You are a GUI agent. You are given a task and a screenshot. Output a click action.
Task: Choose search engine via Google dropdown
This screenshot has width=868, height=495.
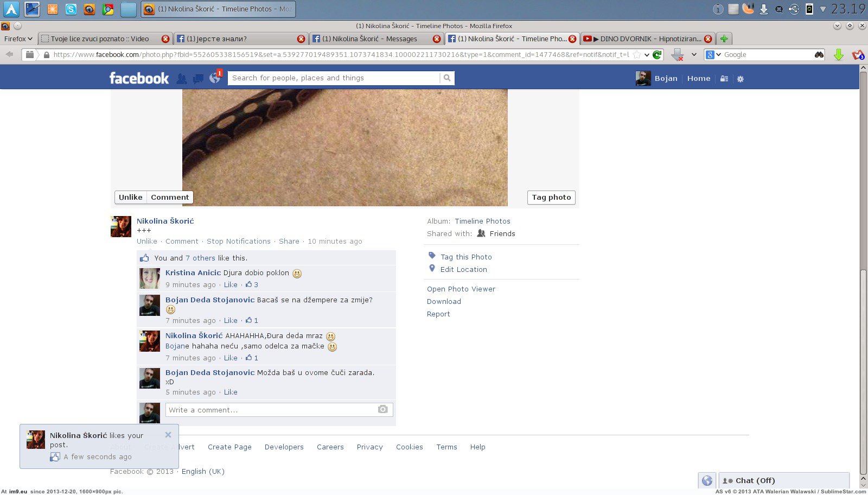point(713,55)
